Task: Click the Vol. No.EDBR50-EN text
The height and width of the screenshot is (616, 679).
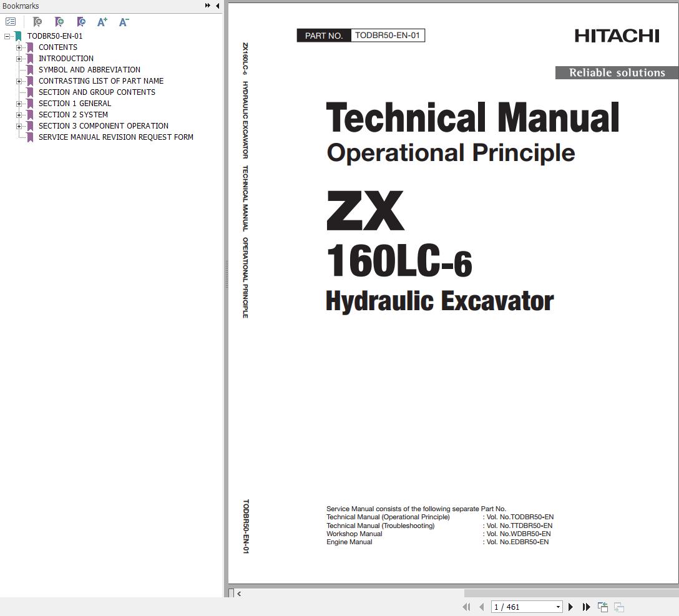Action: 517,542
